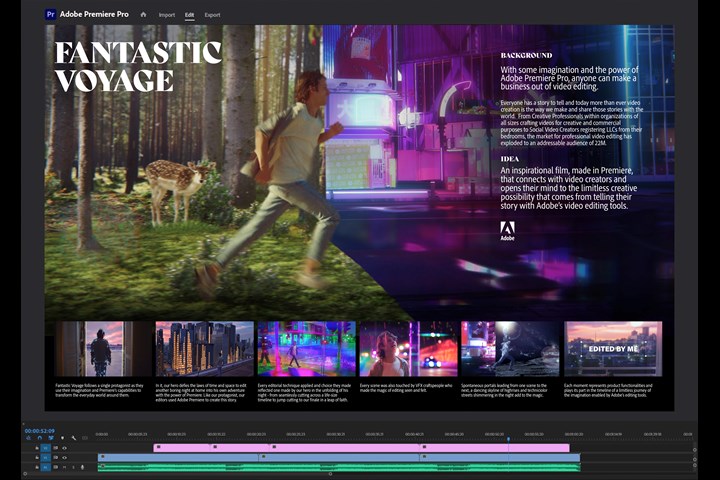This screenshot has width=720, height=480.
Task: Go to the Home screen icon
Action: (x=143, y=15)
